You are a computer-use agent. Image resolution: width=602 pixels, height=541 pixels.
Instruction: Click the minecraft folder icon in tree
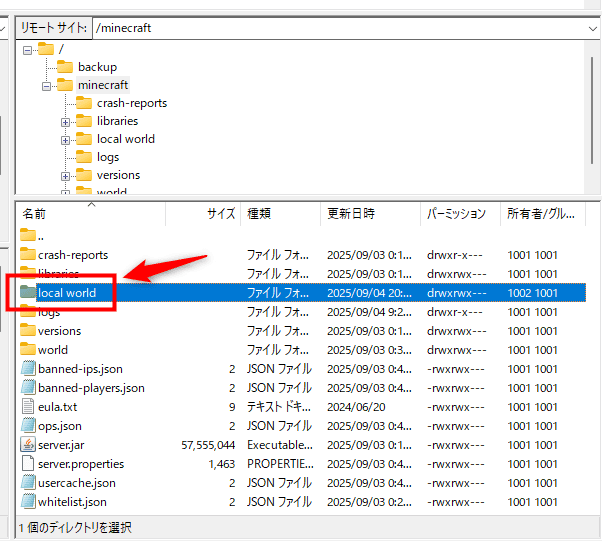(x=65, y=85)
